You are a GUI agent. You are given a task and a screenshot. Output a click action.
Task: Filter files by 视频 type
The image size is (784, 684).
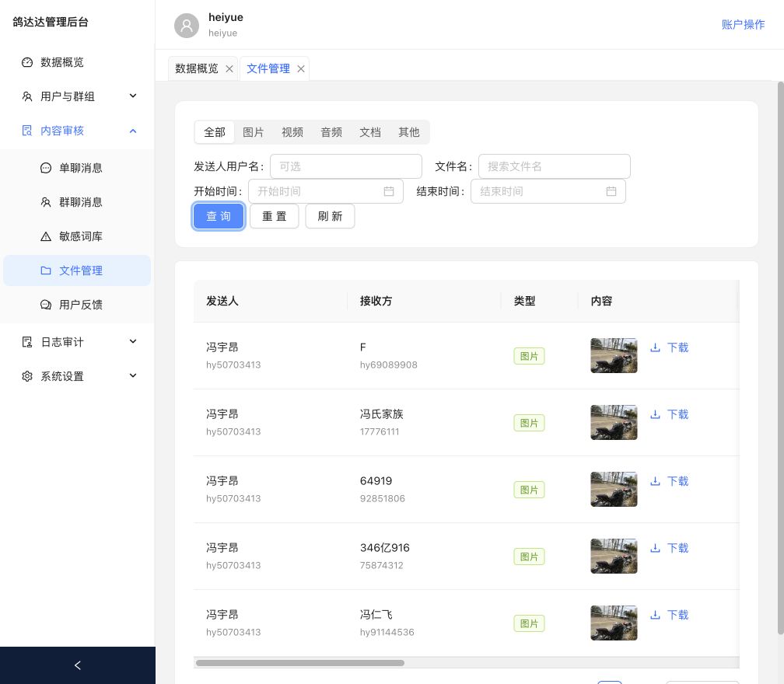292,132
